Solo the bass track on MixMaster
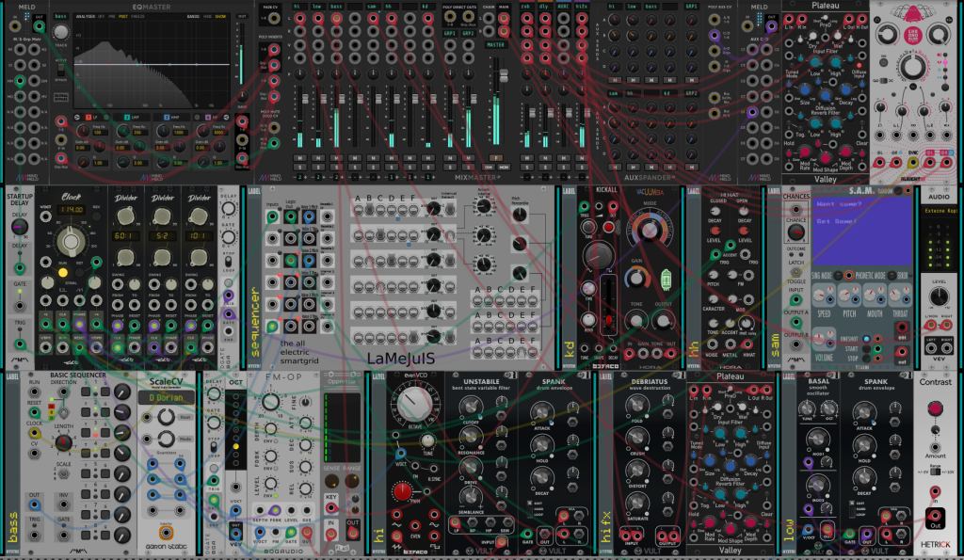This screenshot has height=560, width=964. pyautogui.click(x=336, y=167)
